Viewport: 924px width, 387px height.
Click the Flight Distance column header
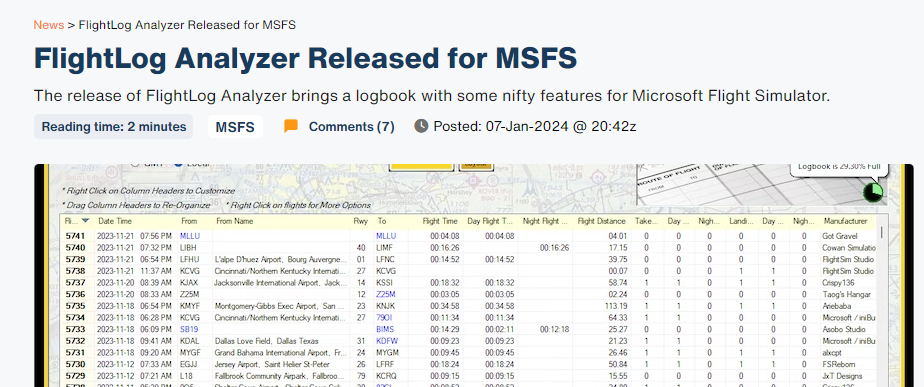coord(601,221)
